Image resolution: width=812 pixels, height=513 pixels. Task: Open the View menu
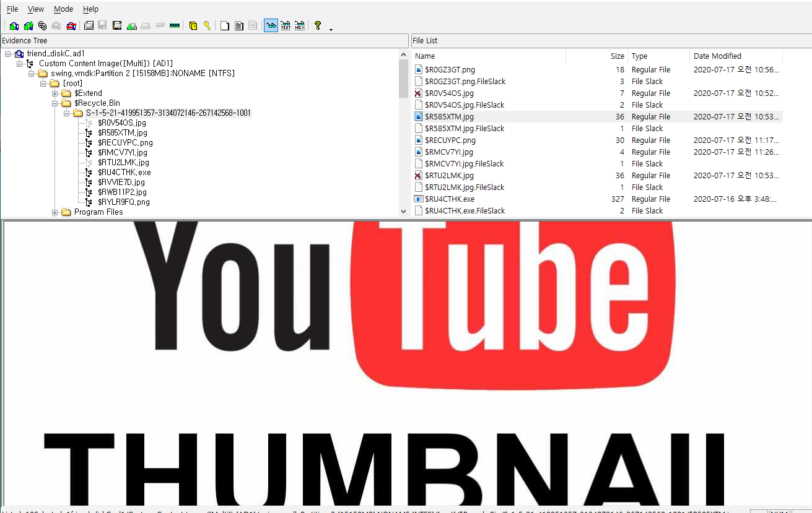(x=36, y=9)
